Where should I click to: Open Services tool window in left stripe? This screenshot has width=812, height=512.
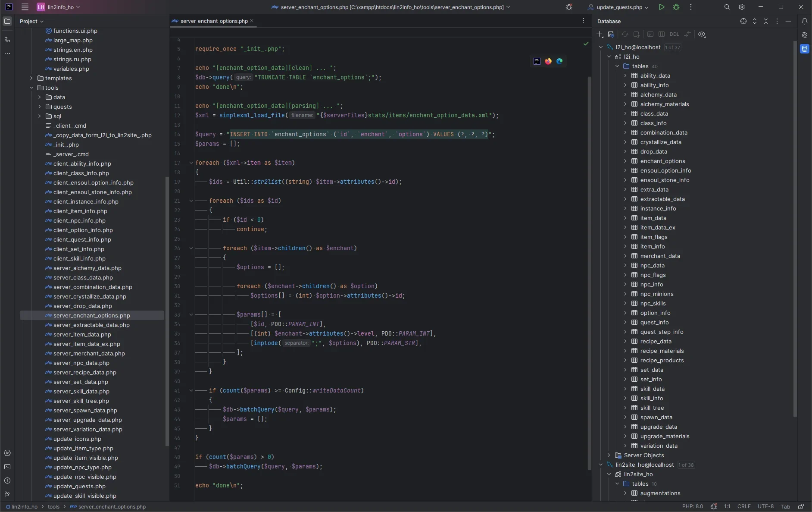7,453
